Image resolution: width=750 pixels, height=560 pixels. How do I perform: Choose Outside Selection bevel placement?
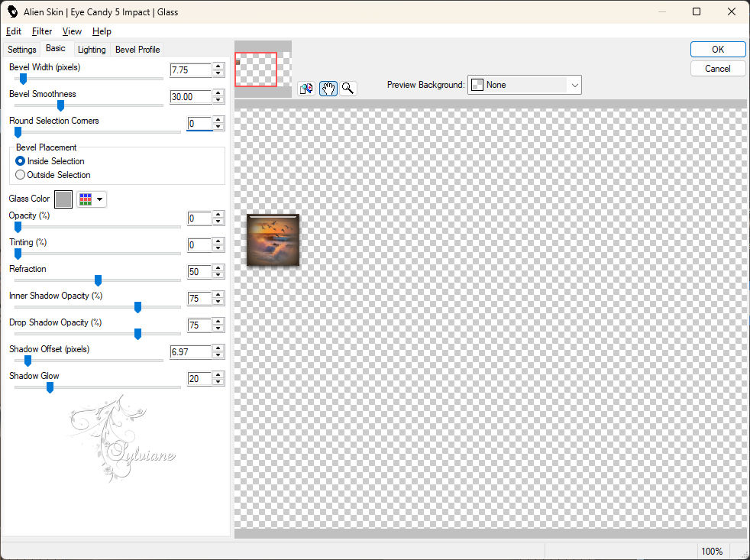pyautogui.click(x=53, y=175)
